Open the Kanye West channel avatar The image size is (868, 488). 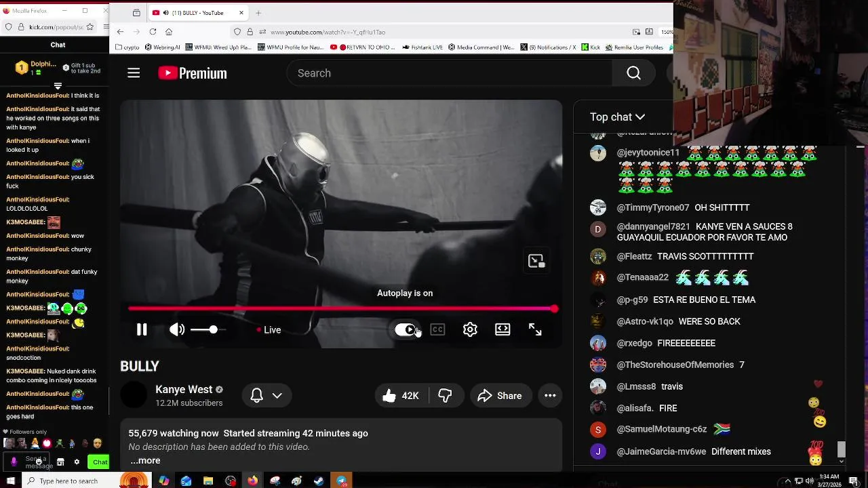pyautogui.click(x=134, y=395)
